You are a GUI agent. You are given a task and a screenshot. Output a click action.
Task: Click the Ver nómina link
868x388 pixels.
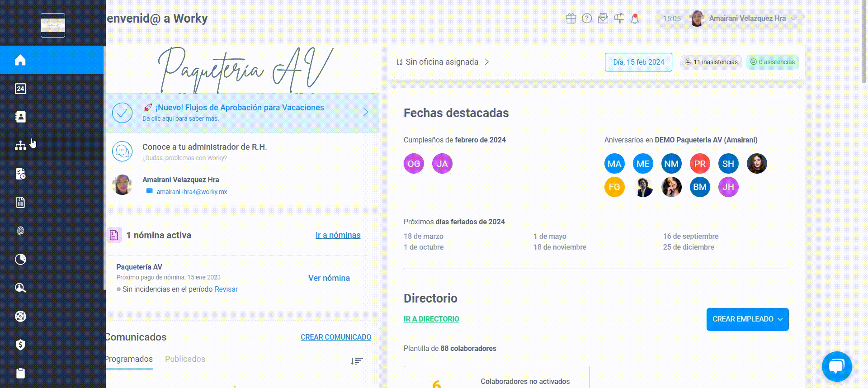[329, 278]
